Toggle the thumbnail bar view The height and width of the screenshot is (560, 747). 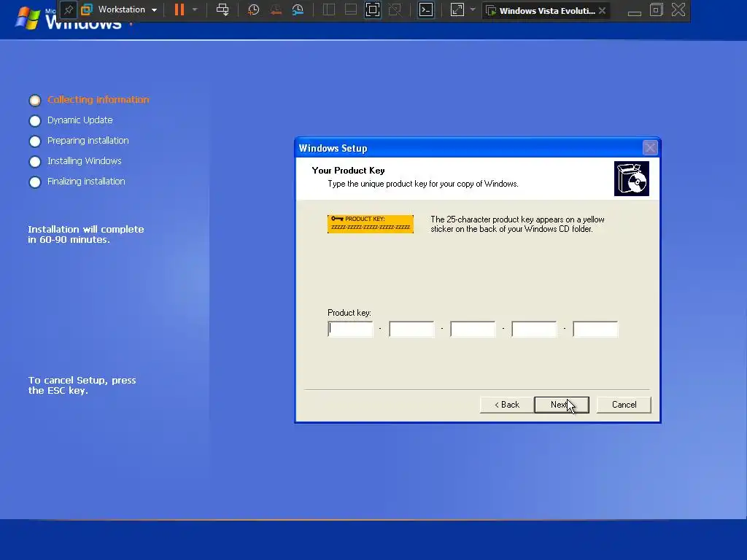(351, 9)
